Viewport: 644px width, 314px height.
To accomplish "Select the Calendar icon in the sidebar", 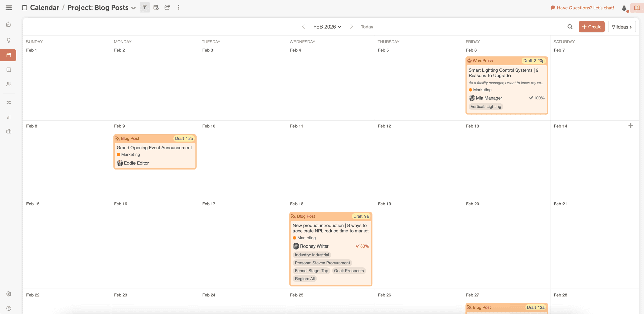I will click(x=9, y=55).
